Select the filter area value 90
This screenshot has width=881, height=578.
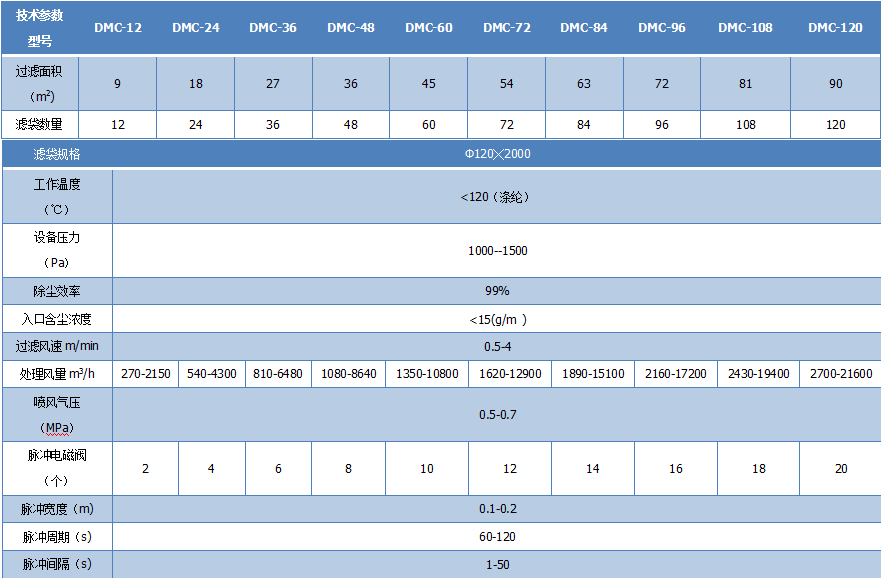[835, 84]
